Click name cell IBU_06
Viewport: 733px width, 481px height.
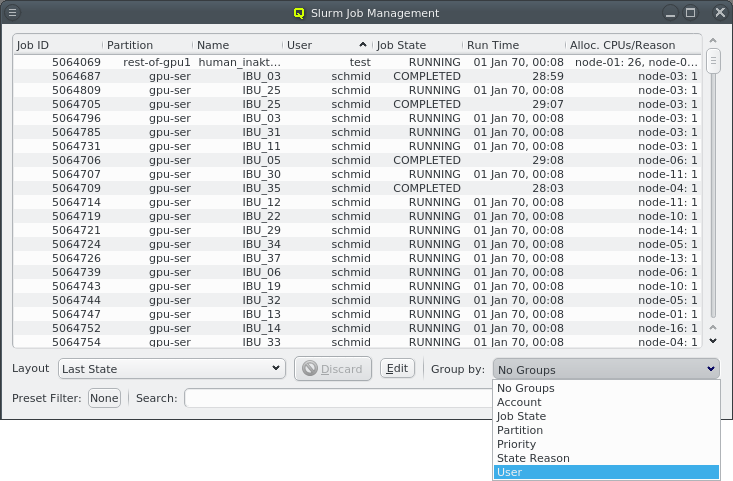[x=261, y=273]
